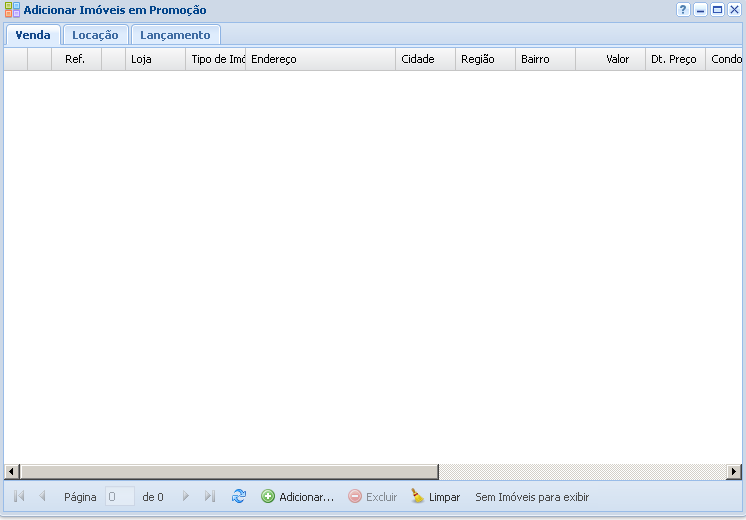Sort by the Endereço column header
The image size is (746, 520).
pos(320,59)
